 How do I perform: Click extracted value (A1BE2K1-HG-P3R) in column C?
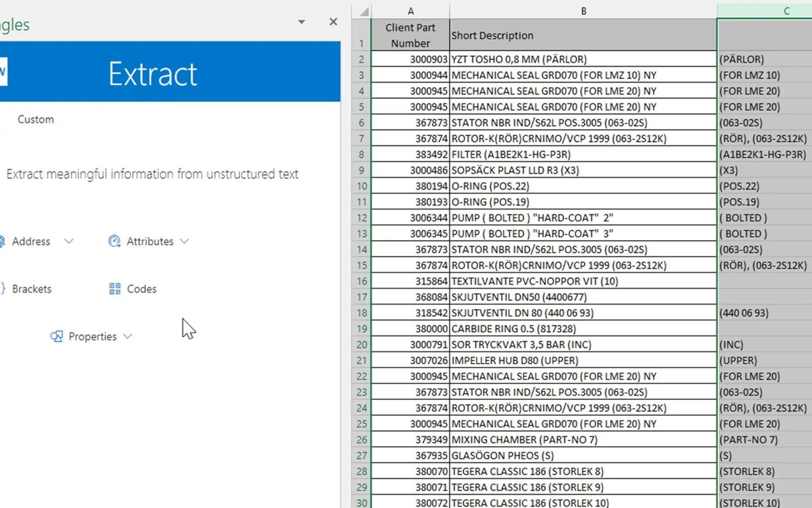pos(765,154)
